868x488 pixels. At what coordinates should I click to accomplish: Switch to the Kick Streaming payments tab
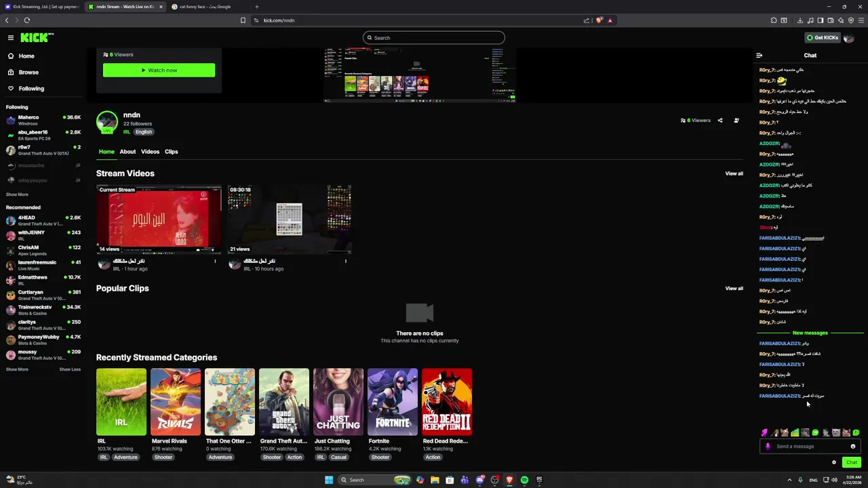42,7
